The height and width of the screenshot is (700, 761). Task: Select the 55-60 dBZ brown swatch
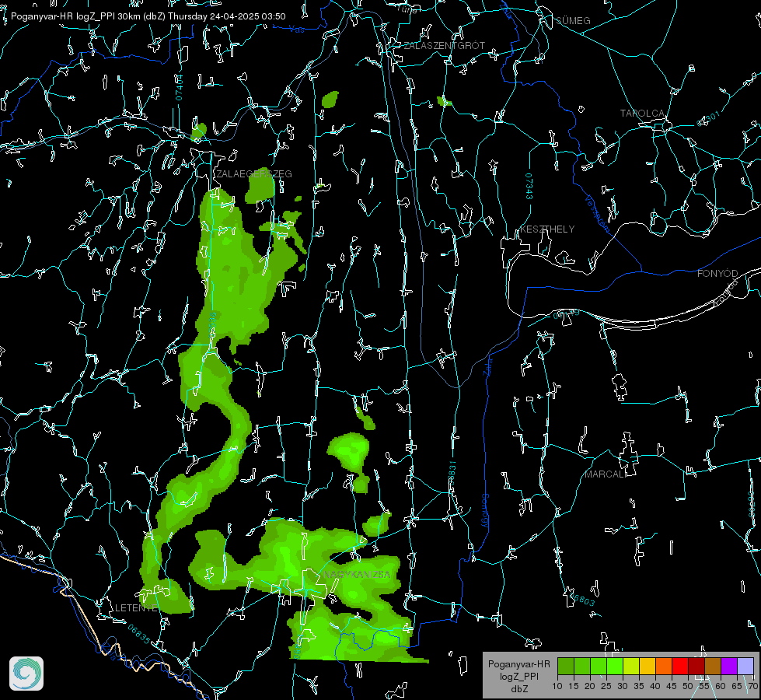(713, 666)
